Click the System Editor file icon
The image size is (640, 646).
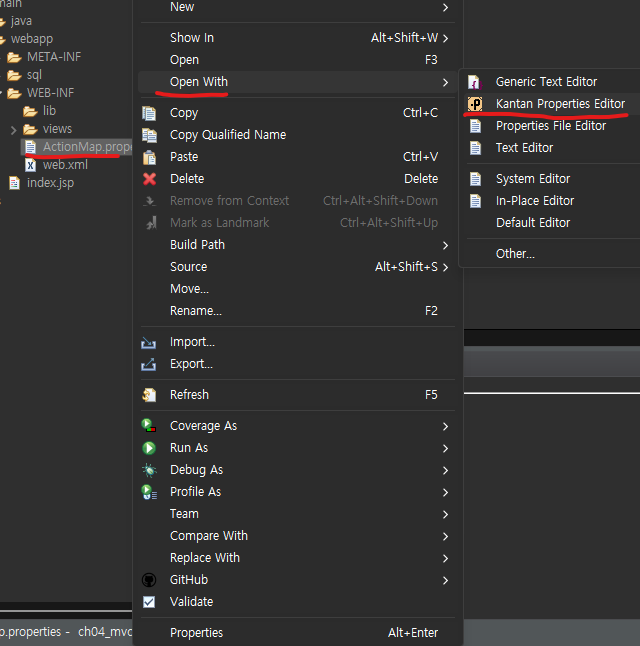[x=475, y=179]
